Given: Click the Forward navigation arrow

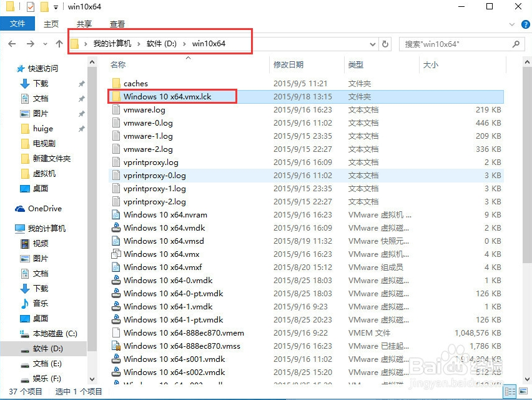Looking at the screenshot, I should (x=30, y=44).
